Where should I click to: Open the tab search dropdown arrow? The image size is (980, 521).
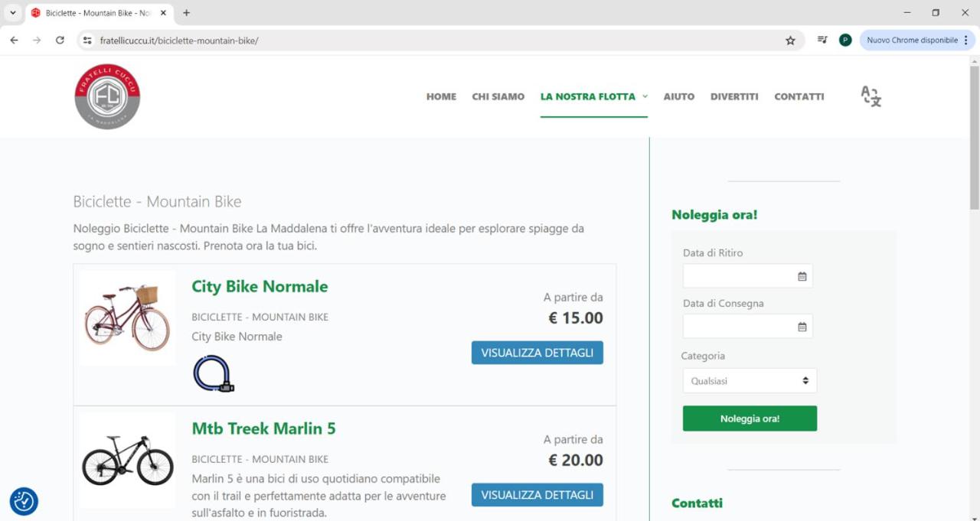(x=13, y=13)
